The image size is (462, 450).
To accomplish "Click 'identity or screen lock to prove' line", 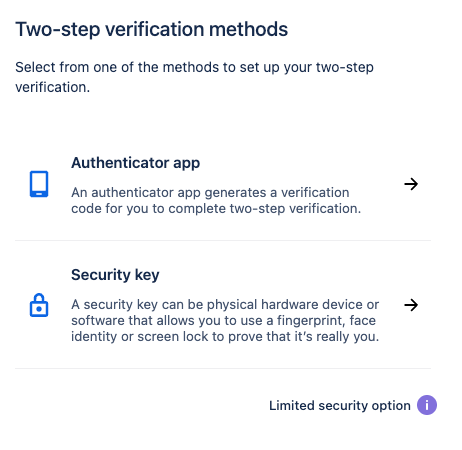I will (x=225, y=337).
